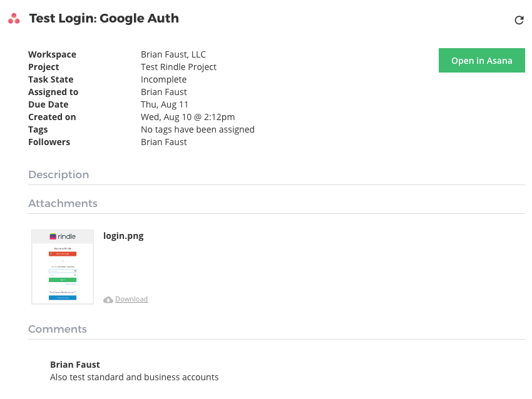Click the cloud download icon
The width and height of the screenshot is (532, 399).
(x=108, y=300)
